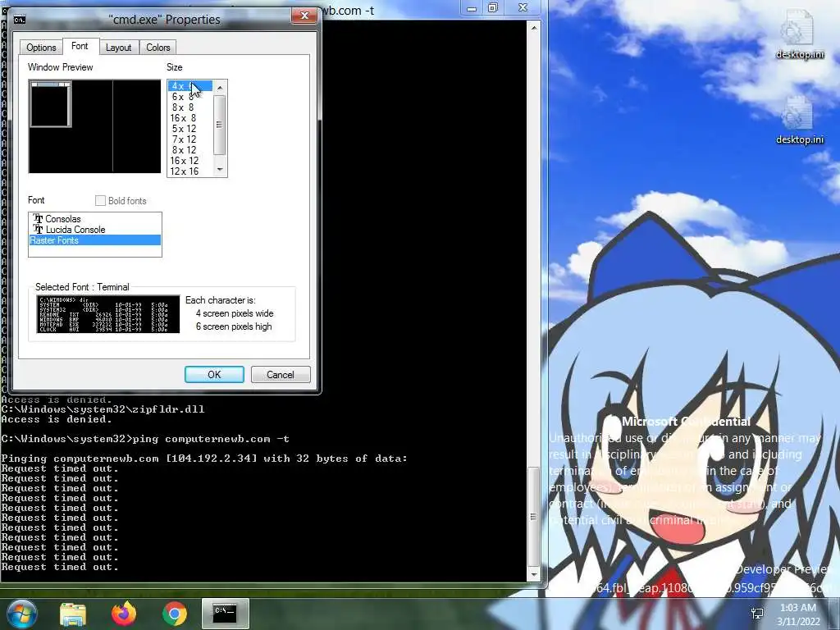
Task: Choose 5 x 12 font size
Action: point(190,129)
